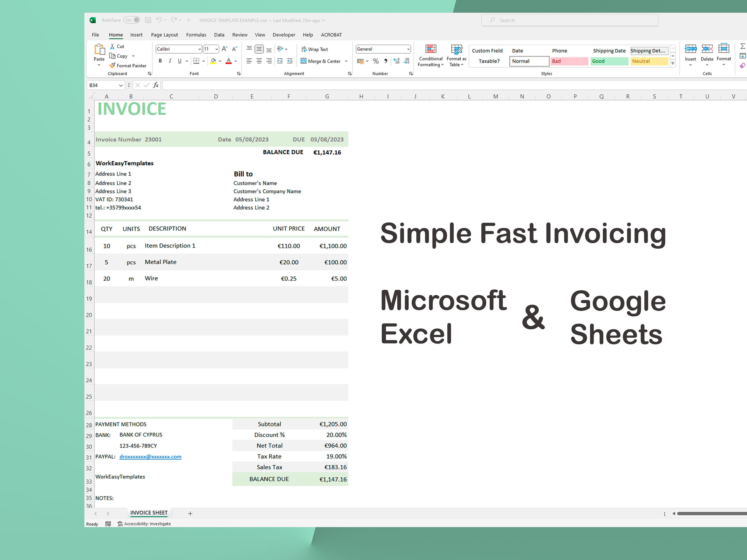This screenshot has height=560, width=747.
Task: Click Accessibility: Investigate in the status bar
Action: [x=144, y=523]
